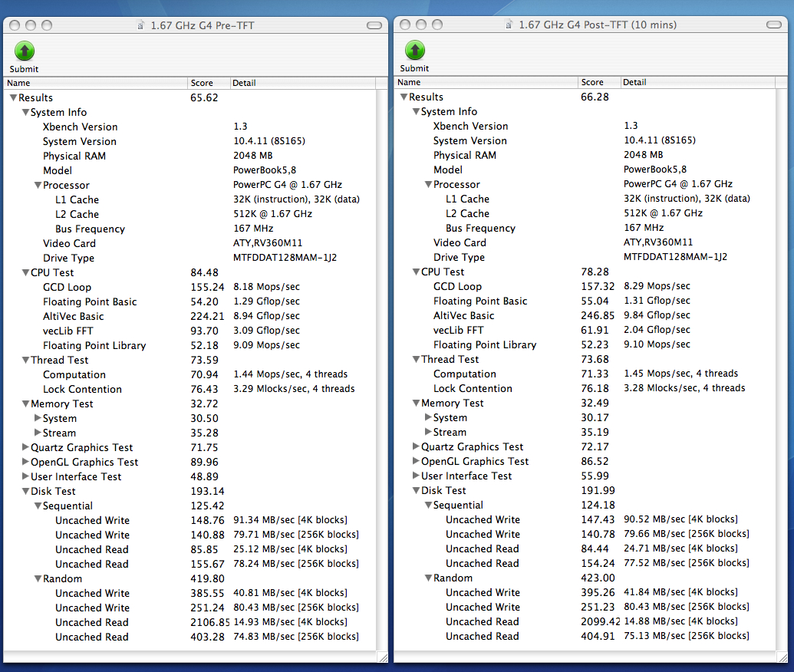Collapse Results tree in Pre-TFT window
Screen dimensions: 794x672
(x=13, y=97)
